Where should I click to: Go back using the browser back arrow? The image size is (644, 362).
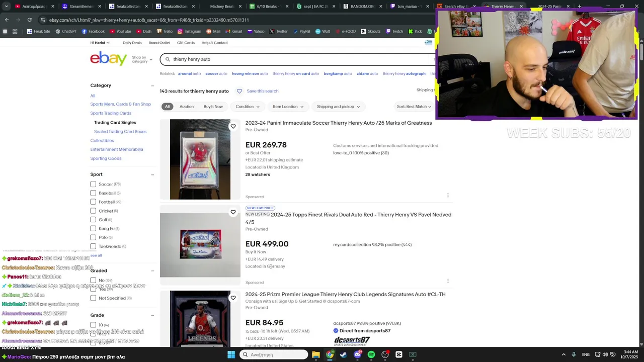7,20
